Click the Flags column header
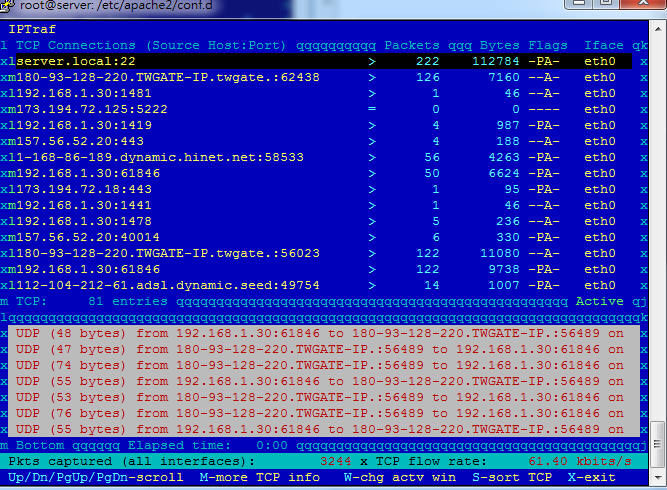The height and width of the screenshot is (490, 667). 548,46
